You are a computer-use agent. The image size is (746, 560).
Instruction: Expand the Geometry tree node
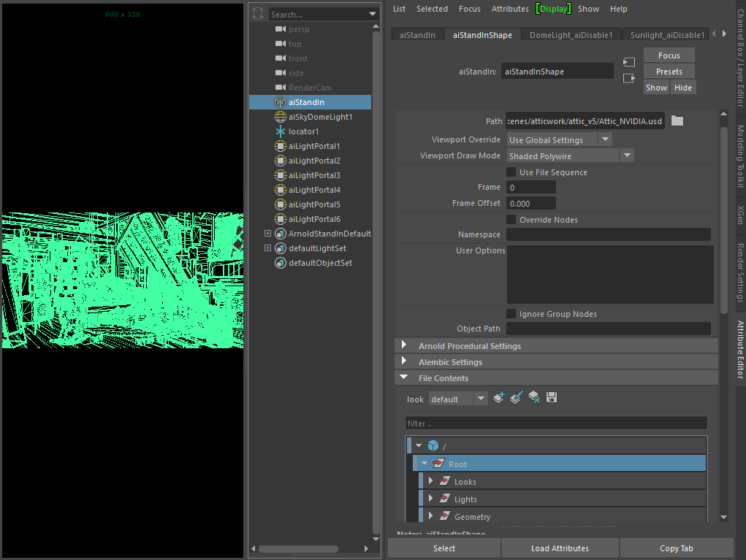[x=431, y=517]
